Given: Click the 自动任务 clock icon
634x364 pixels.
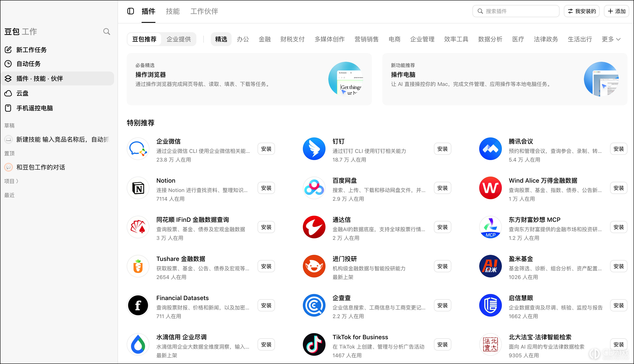Looking at the screenshot, I should (x=8, y=64).
